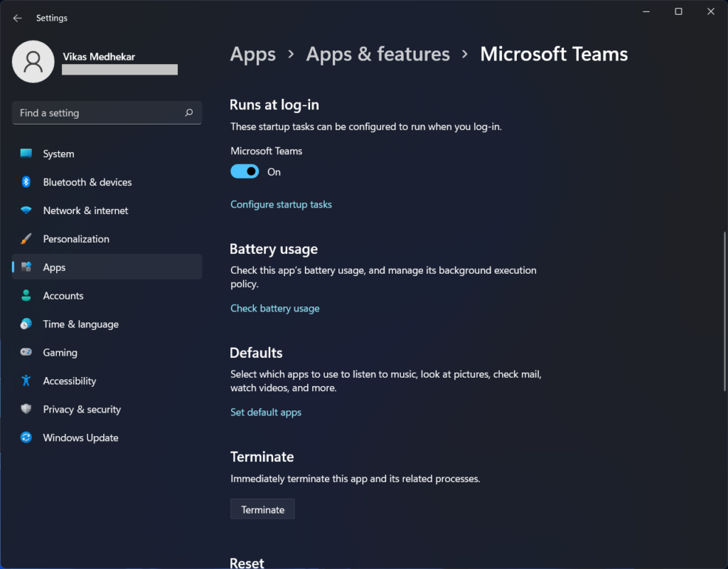This screenshot has width=728, height=569.
Task: Click the Microsoft Teams breadcrumb title
Action: (554, 54)
